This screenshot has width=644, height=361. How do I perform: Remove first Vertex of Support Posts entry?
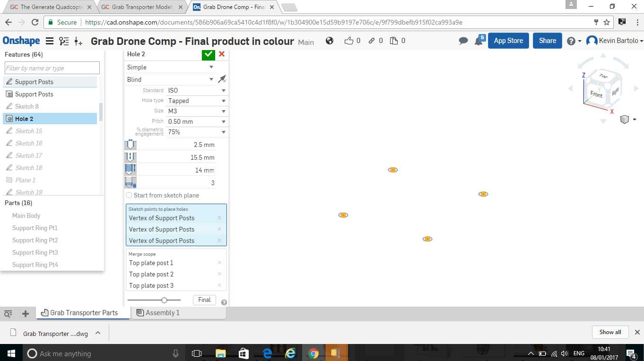[219, 218]
